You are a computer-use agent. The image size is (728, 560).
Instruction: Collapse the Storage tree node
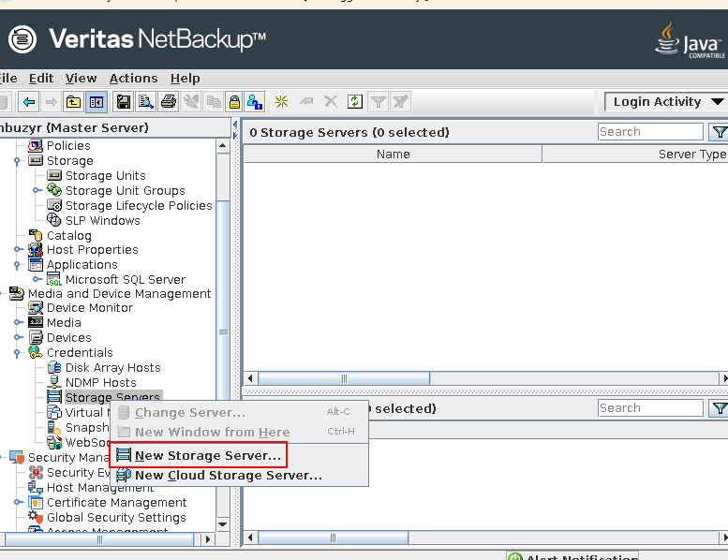tap(17, 161)
